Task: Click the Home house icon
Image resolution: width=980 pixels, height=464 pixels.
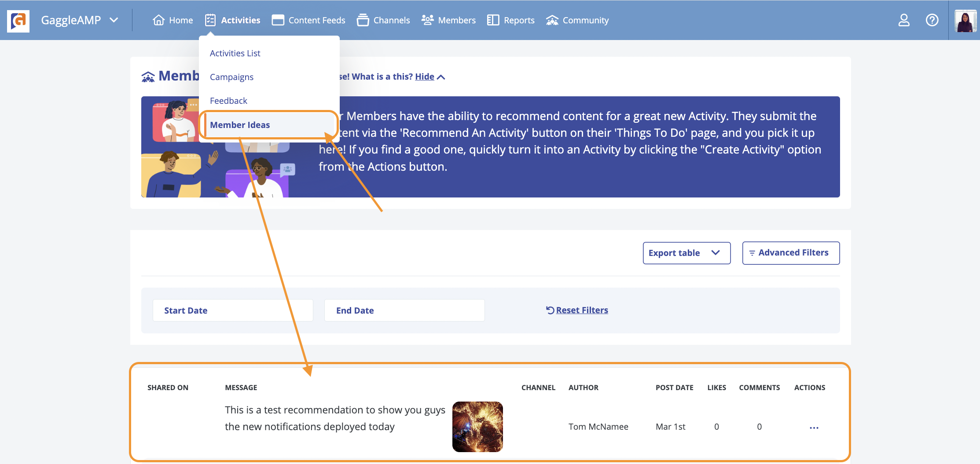Action: pos(158,20)
